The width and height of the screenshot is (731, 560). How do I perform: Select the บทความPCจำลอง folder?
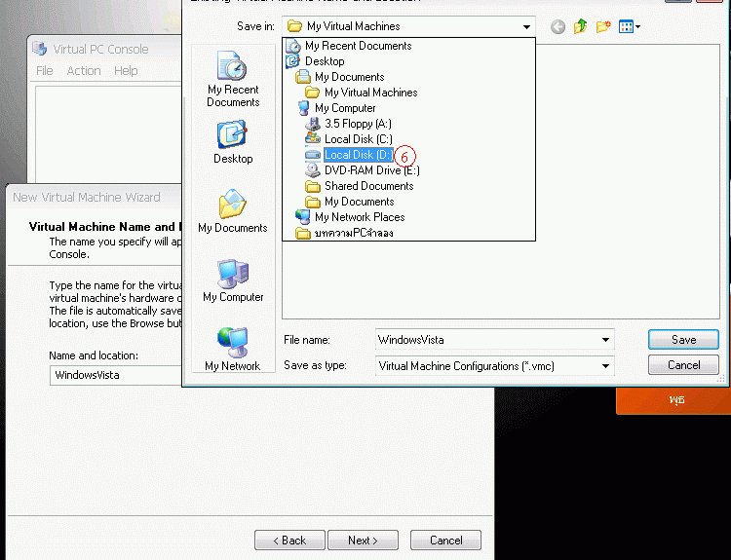[344, 233]
